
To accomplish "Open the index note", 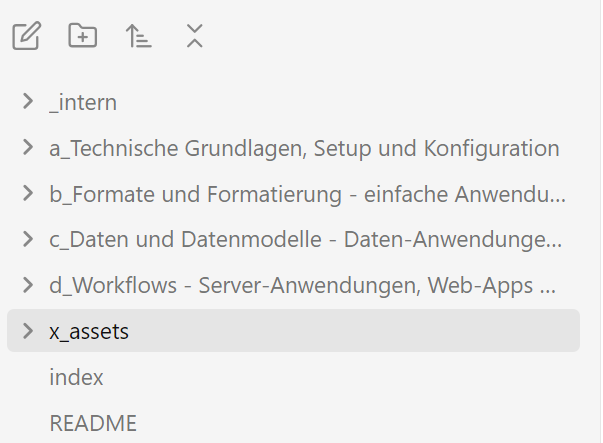I will pos(76,377).
